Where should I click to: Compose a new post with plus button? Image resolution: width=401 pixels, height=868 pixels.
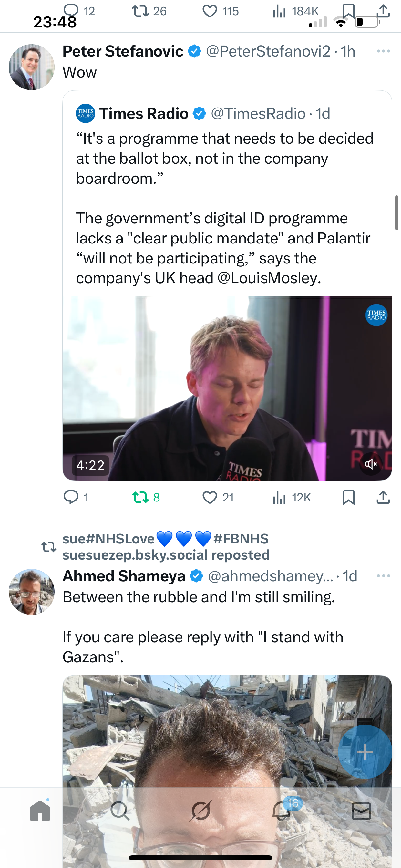tap(365, 752)
